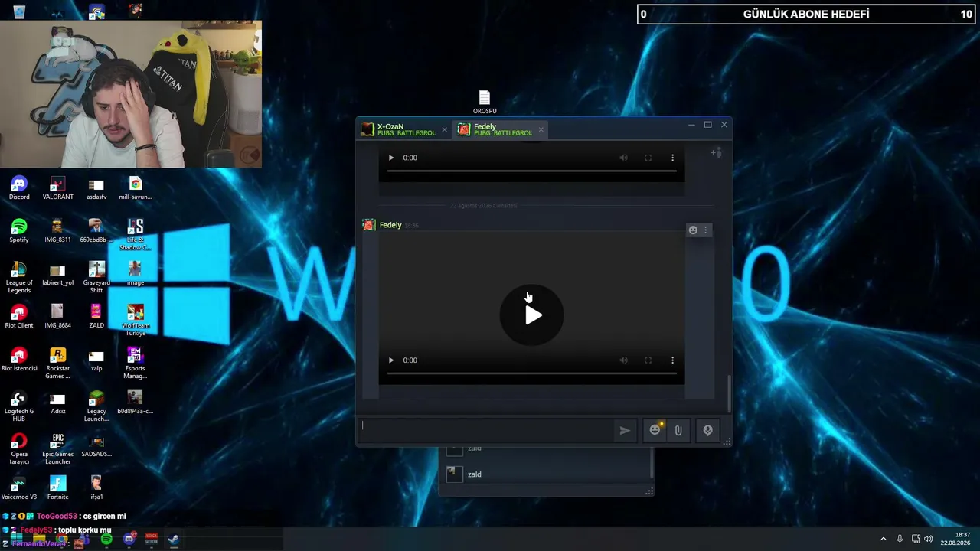
Task: Expand the hidden system tray icons
Action: pyautogui.click(x=883, y=539)
